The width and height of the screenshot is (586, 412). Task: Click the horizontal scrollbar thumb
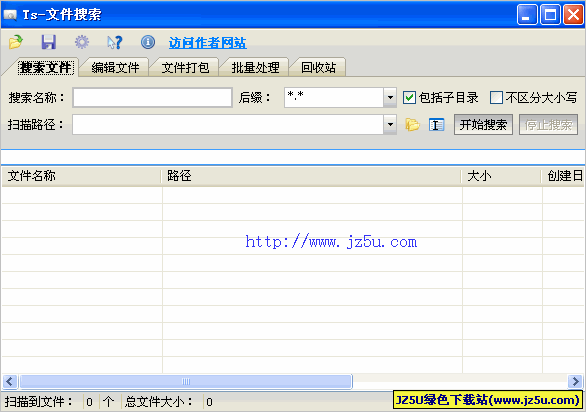[186, 381]
